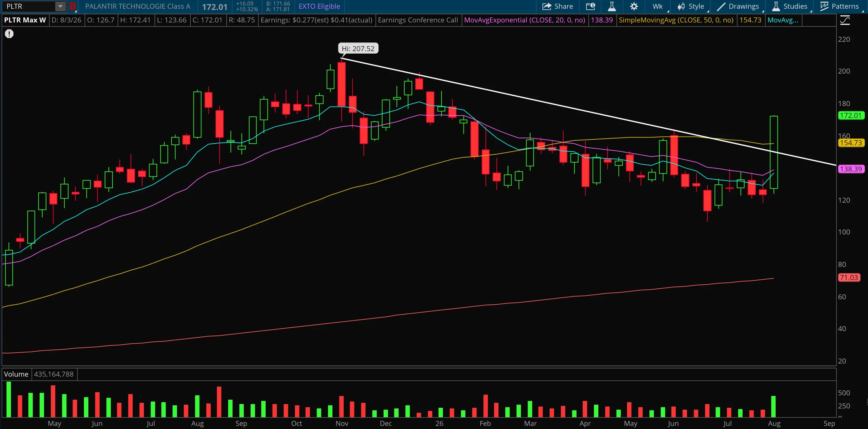
Task: Click the D: 8/3/26 date value
Action: 66,20
